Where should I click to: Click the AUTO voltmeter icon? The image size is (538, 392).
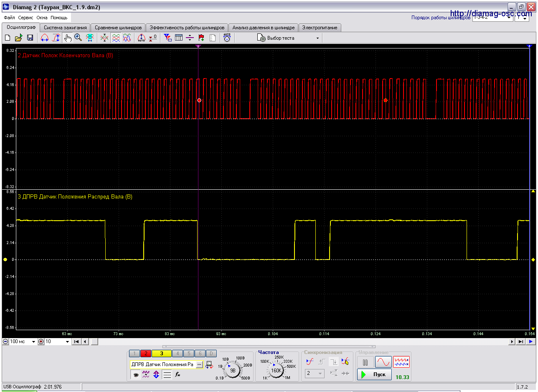click(x=227, y=38)
